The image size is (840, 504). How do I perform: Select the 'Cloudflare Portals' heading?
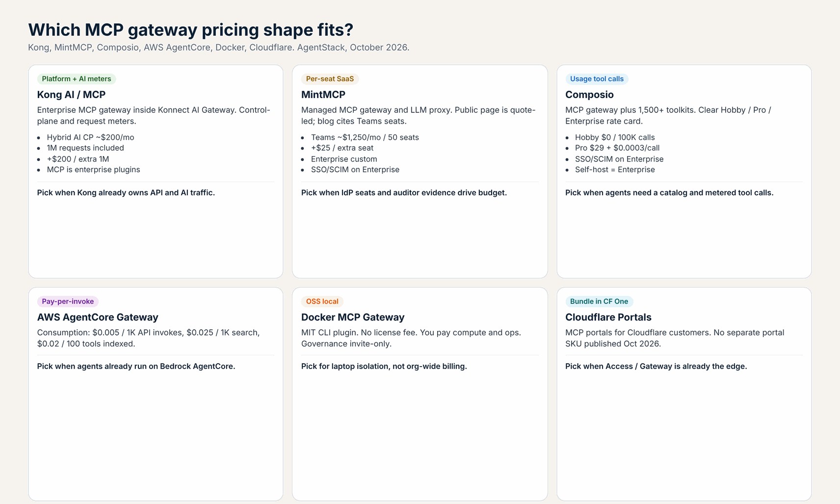(608, 318)
